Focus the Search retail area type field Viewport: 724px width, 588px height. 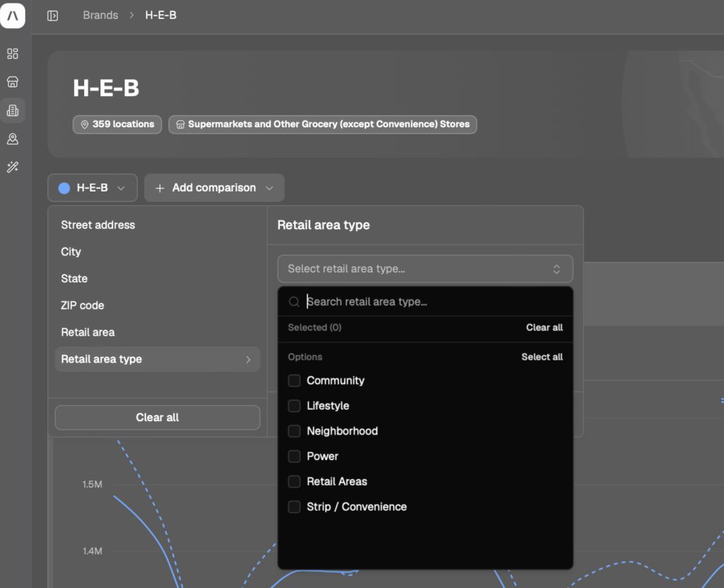pos(425,302)
